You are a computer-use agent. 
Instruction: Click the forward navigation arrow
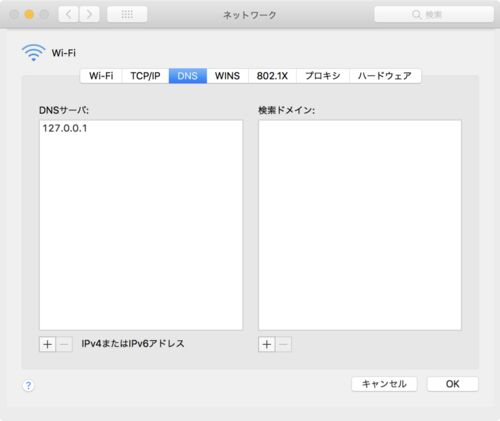pyautogui.click(x=89, y=14)
